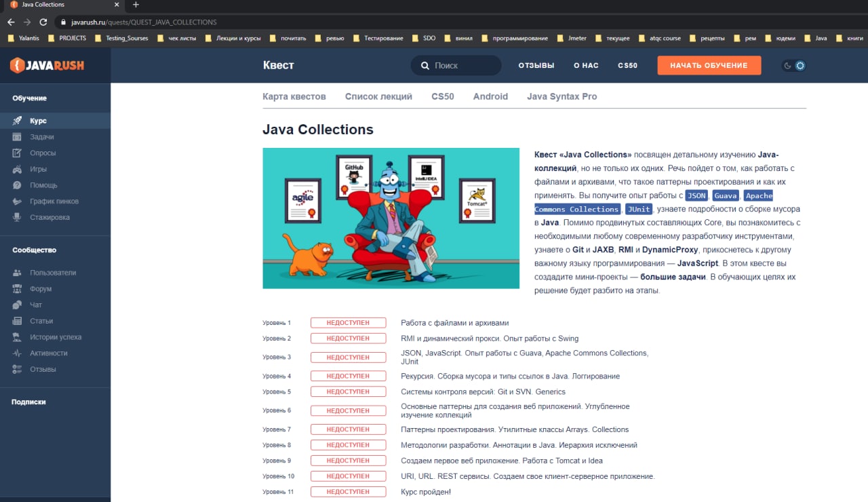Open О НАС in the header

coord(586,66)
